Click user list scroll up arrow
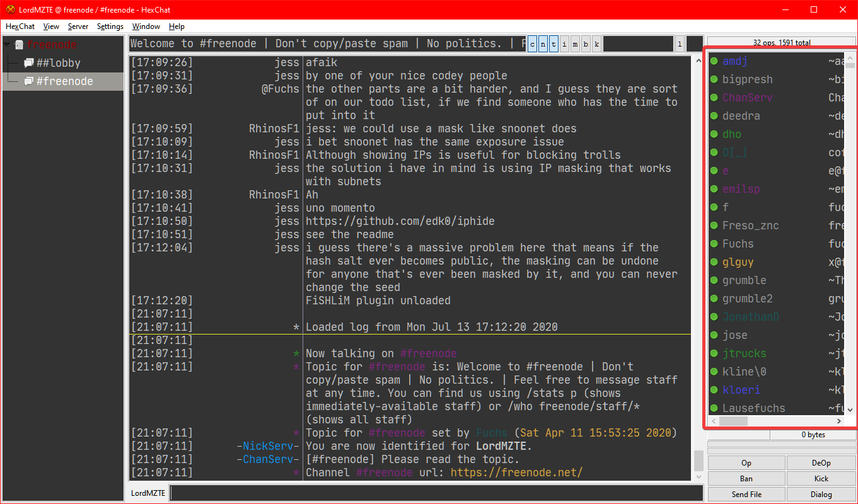The image size is (858, 504). [x=850, y=57]
